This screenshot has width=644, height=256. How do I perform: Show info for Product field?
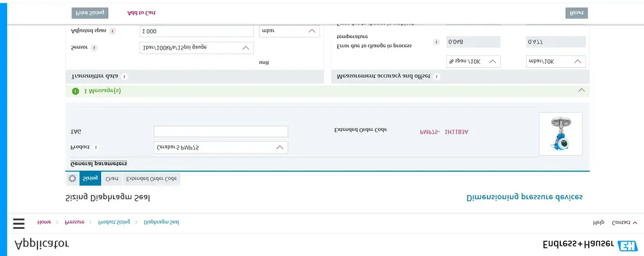click(x=96, y=147)
